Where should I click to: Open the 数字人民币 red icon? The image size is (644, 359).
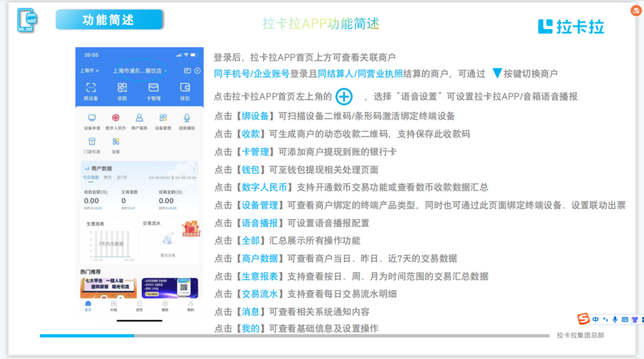[x=116, y=118]
